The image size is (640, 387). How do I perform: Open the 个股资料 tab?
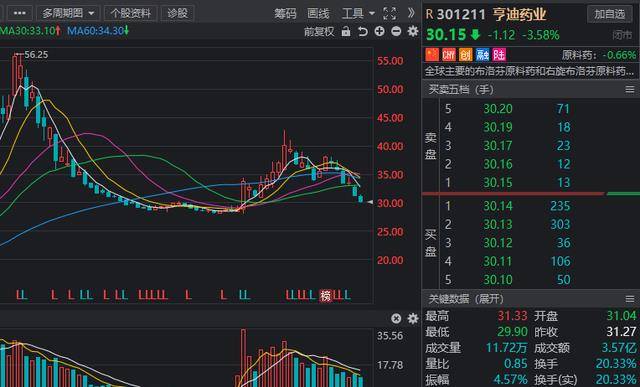click(x=130, y=13)
